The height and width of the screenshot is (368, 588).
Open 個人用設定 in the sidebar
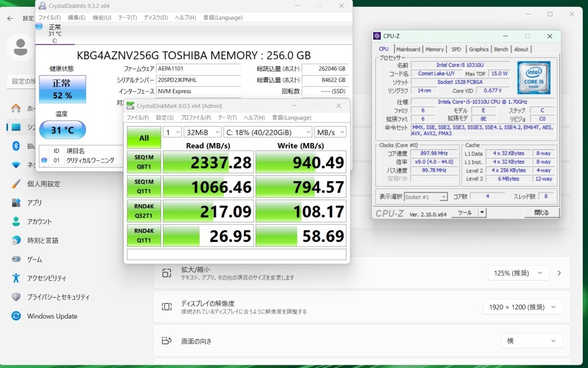point(43,184)
